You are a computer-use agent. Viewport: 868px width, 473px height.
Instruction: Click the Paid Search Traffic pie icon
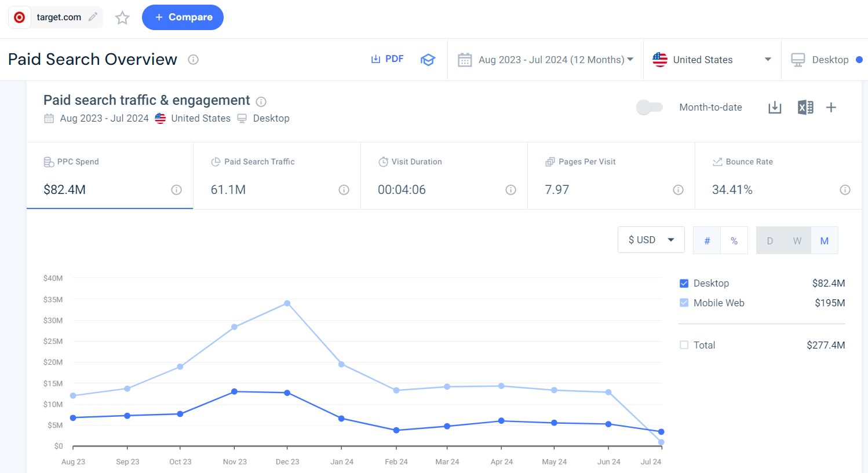(216, 162)
